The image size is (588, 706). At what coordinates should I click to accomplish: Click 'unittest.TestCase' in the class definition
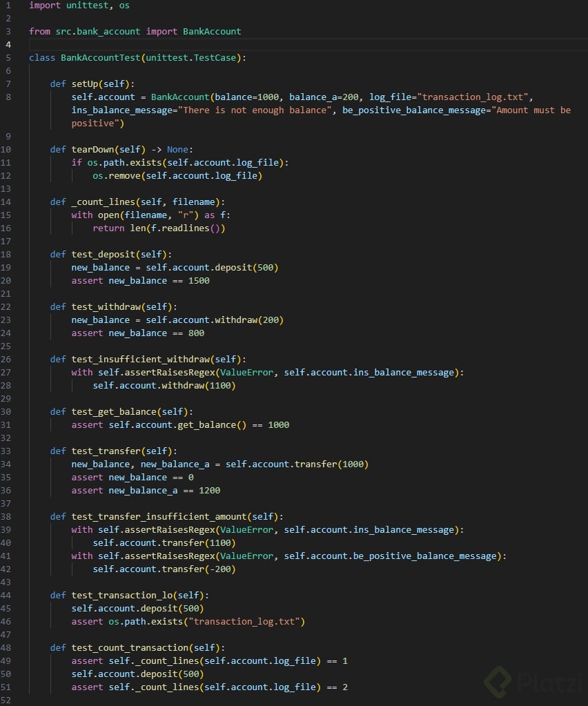pyautogui.click(x=191, y=58)
